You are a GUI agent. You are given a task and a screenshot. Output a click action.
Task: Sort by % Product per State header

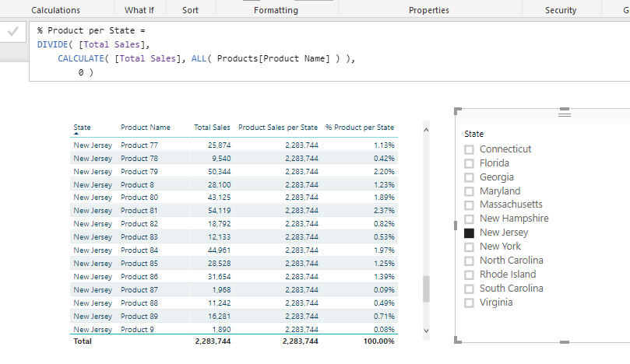pyautogui.click(x=360, y=128)
